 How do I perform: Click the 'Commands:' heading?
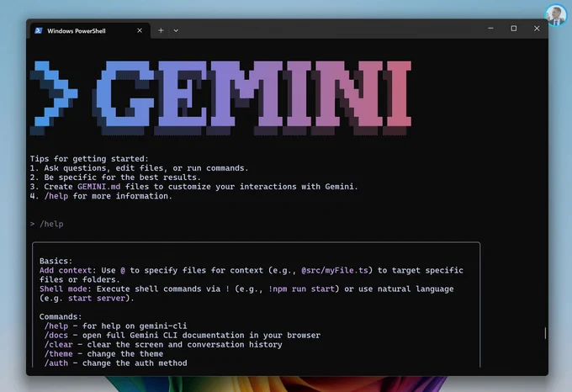tap(61, 317)
